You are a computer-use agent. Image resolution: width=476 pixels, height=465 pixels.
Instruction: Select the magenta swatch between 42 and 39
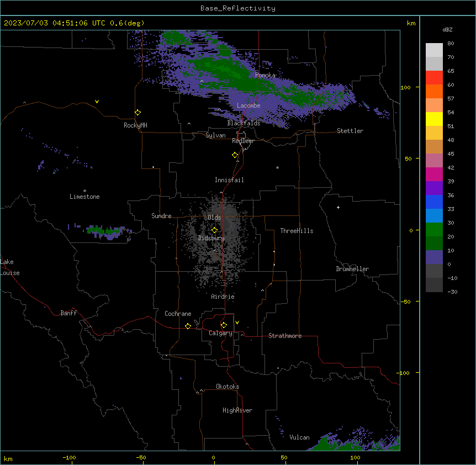pos(434,174)
